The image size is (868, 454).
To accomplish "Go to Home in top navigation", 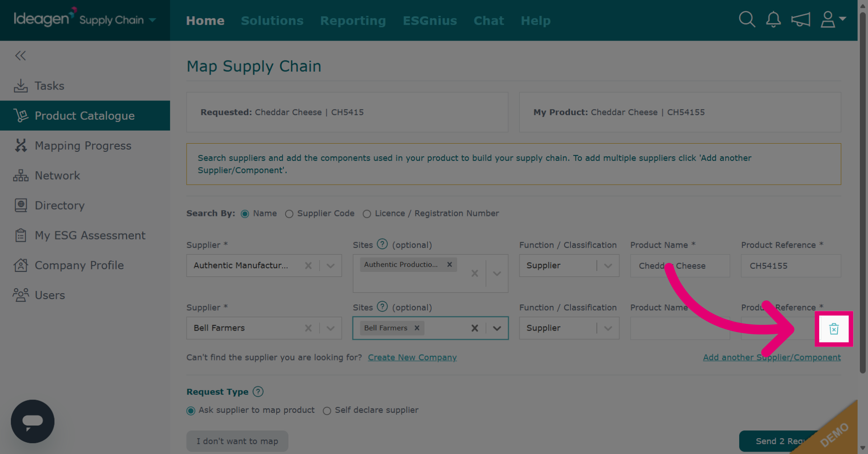I will pos(205,20).
